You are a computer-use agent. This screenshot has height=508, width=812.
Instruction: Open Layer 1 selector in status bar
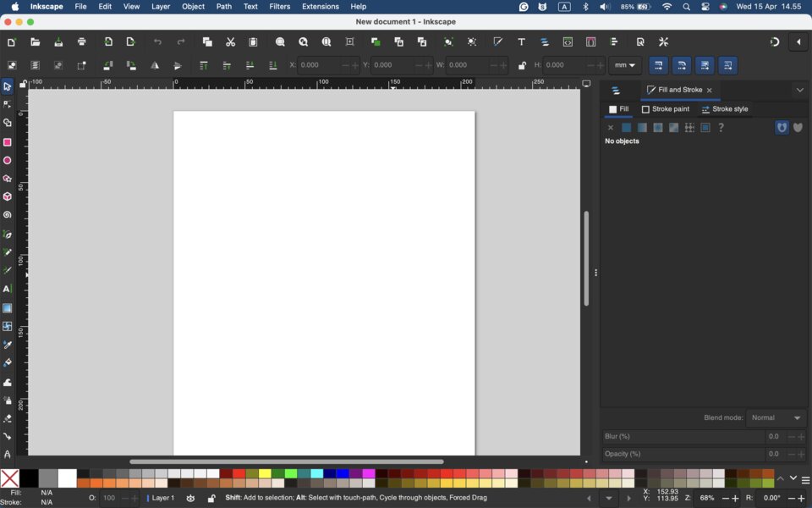coord(161,498)
